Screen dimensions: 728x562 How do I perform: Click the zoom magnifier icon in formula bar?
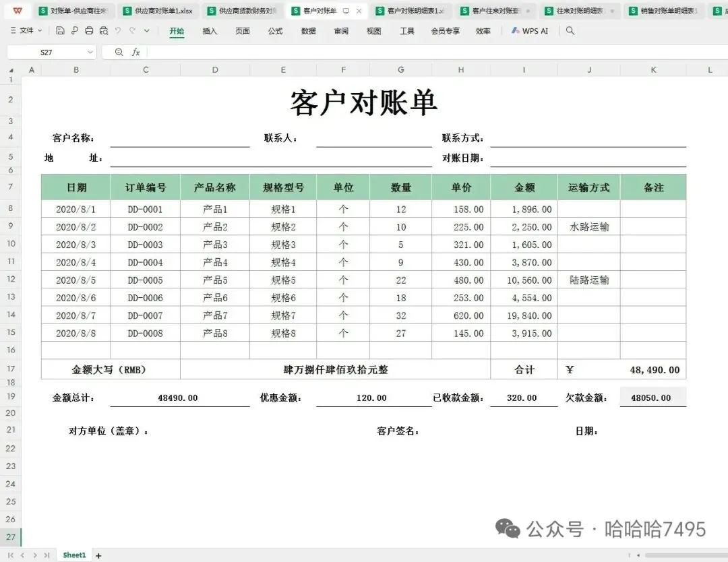[x=119, y=52]
